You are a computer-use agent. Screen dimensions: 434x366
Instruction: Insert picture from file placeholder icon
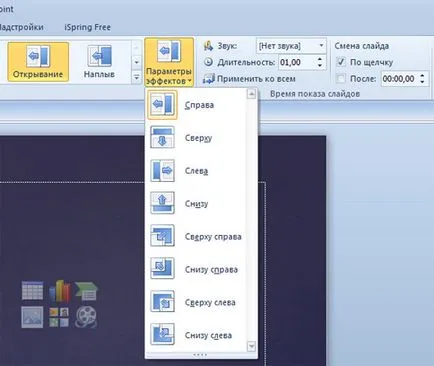tap(32, 317)
